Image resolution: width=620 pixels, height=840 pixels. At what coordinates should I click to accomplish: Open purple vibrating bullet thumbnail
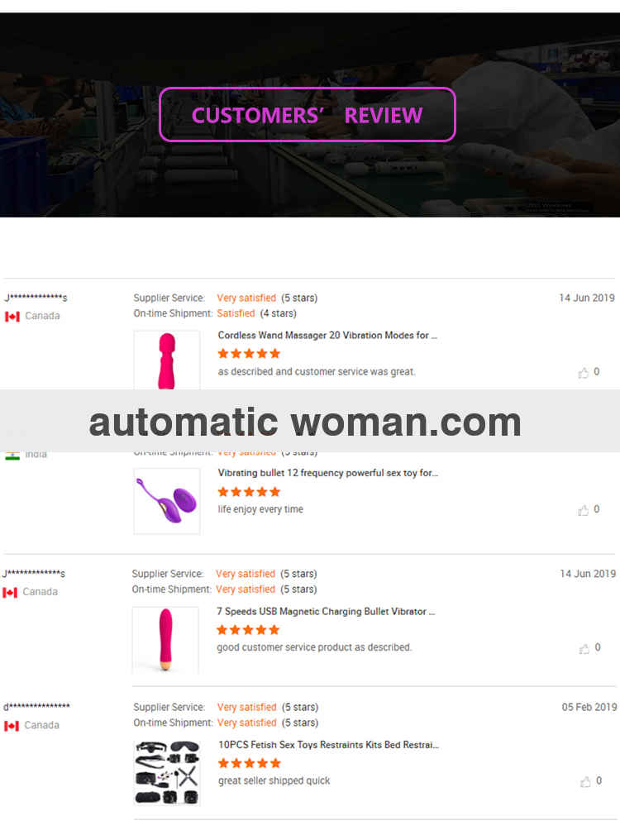tap(167, 501)
